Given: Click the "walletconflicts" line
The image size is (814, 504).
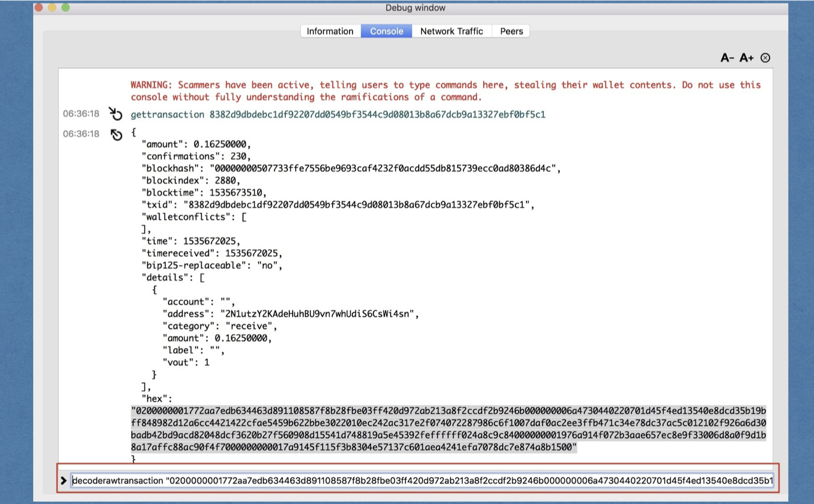Looking at the screenshot, I should pyautogui.click(x=194, y=217).
